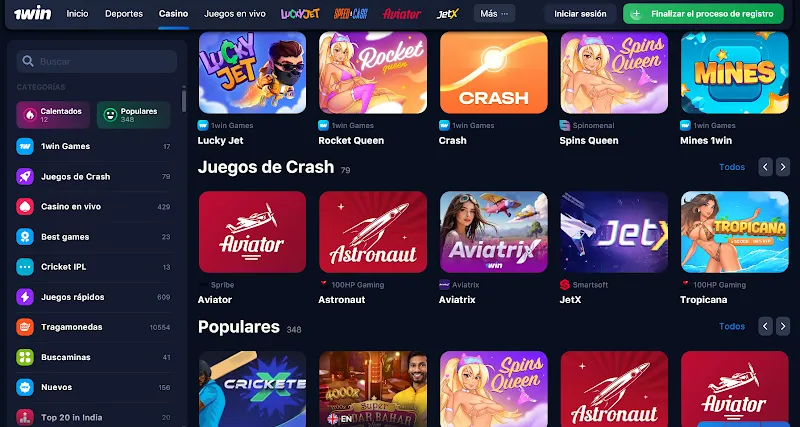
Task: Select the Tragamonedas slot category icon
Action: pos(25,327)
